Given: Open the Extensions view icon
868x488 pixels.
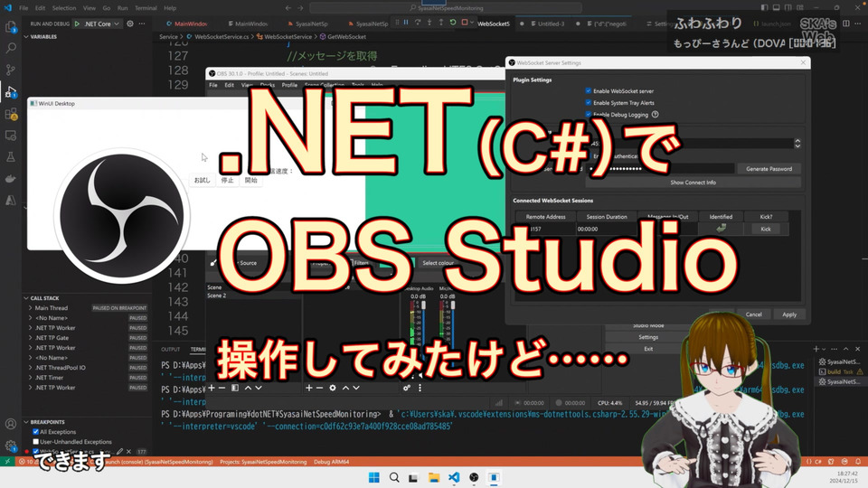Looking at the screenshot, I should [11, 114].
